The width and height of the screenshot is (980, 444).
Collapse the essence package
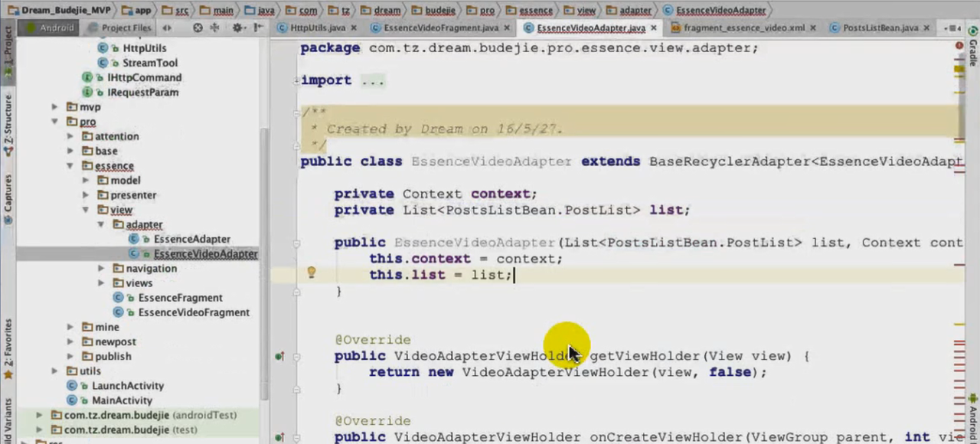click(x=70, y=165)
